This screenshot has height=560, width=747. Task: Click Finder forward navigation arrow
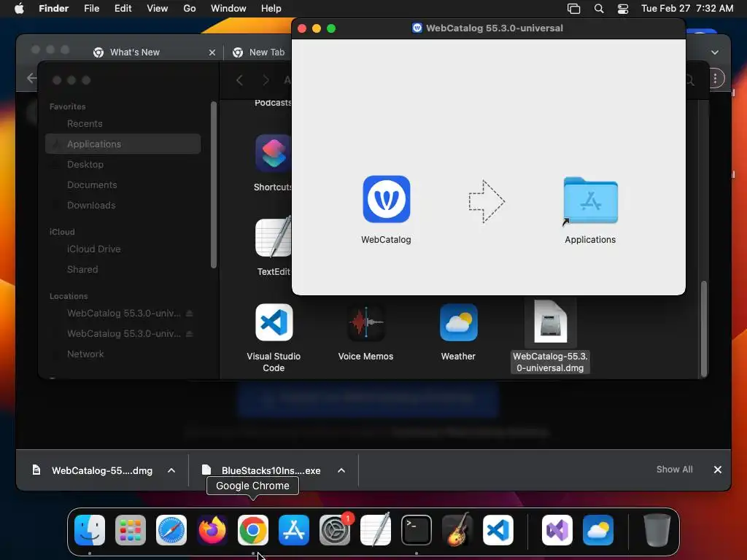click(266, 80)
